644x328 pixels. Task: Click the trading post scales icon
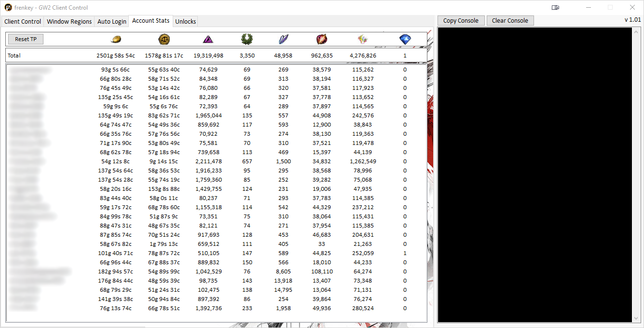point(164,40)
